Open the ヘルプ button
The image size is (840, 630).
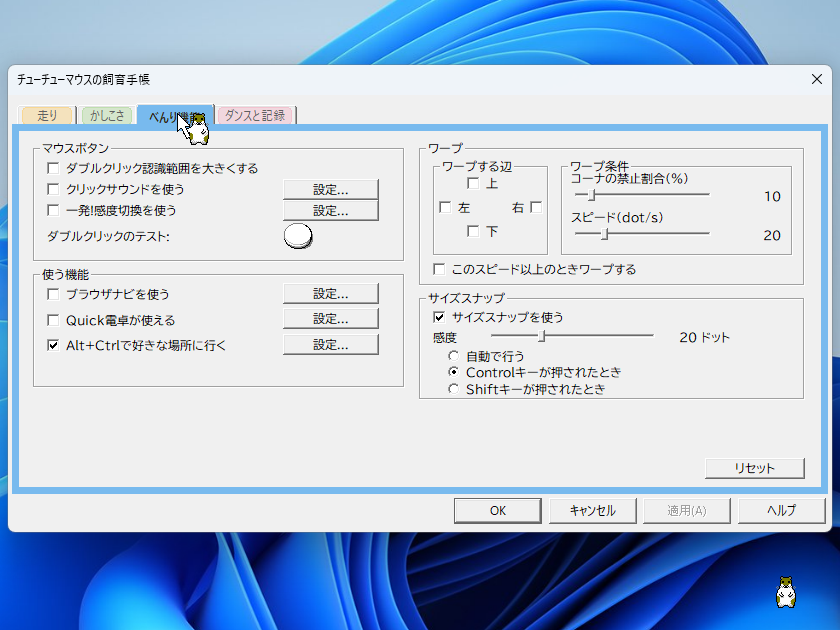[782, 511]
